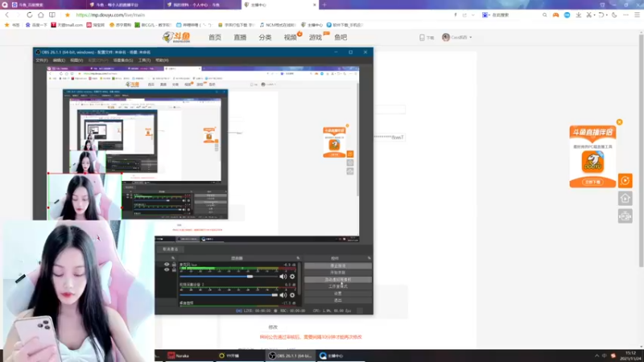Image resolution: width=644 pixels, height=362 pixels.
Task: Toggle visibility eye of first OBS source
Action: coord(167,265)
